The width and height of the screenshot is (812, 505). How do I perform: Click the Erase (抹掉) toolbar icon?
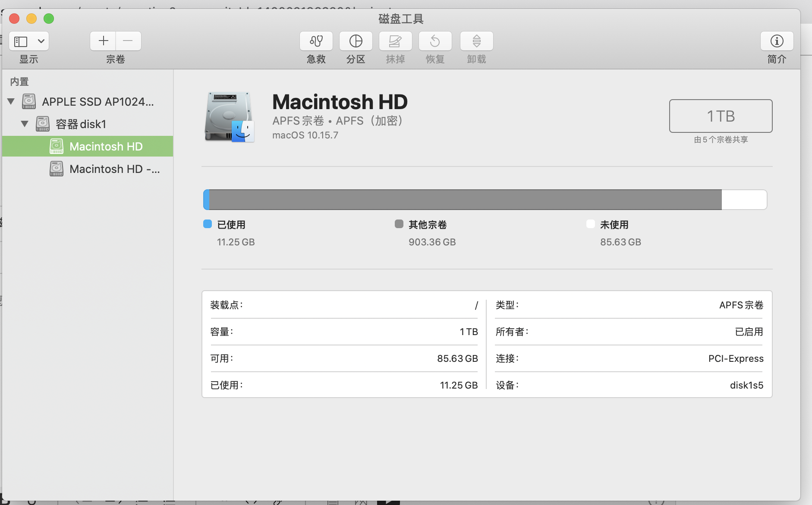tap(395, 41)
